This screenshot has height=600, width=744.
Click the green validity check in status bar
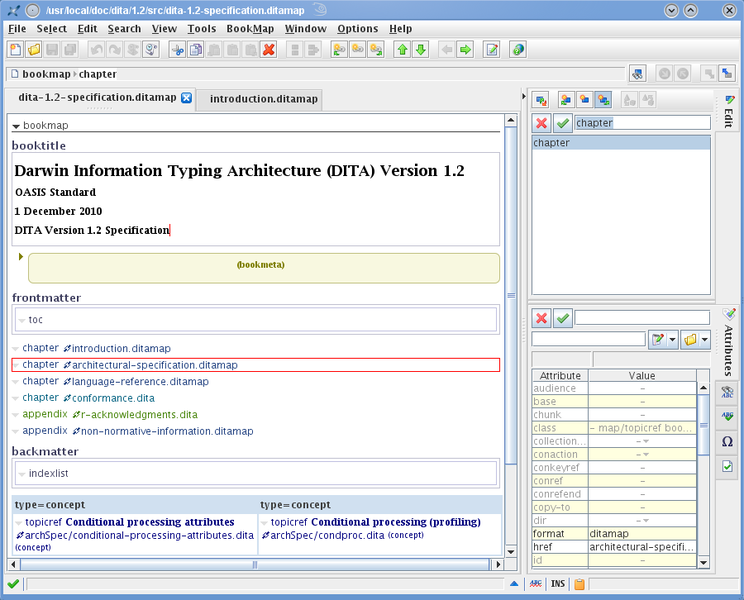(13, 584)
